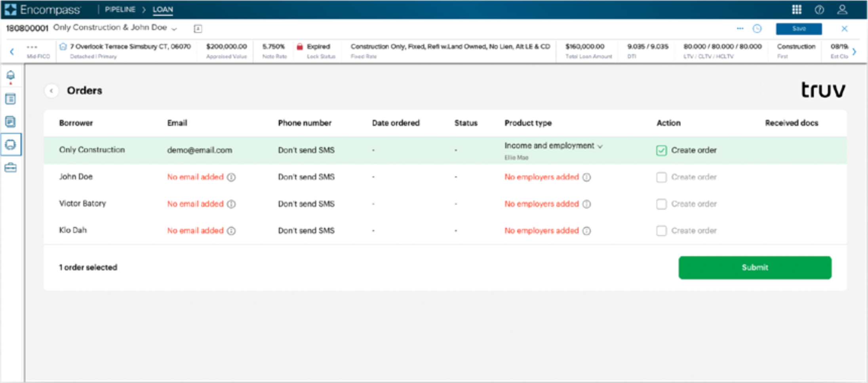The height and width of the screenshot is (383, 868).
Task: Check Create order for John Doe
Action: coord(661,177)
